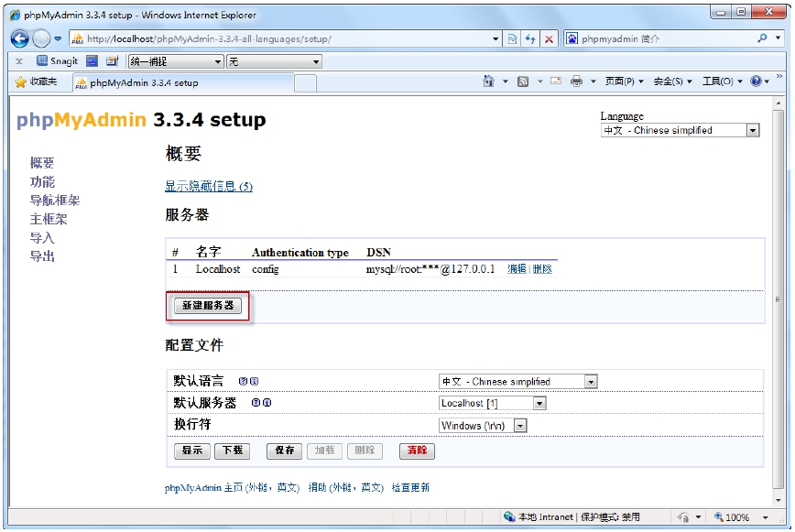Screen dimensions: 795x532
Task: Open the 工具(O) menu
Action: 722,81
